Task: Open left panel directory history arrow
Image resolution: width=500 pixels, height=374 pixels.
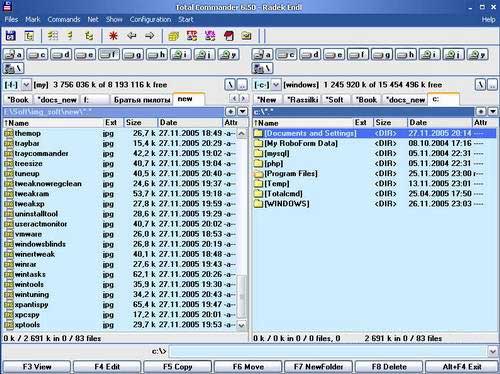Action: point(243,112)
